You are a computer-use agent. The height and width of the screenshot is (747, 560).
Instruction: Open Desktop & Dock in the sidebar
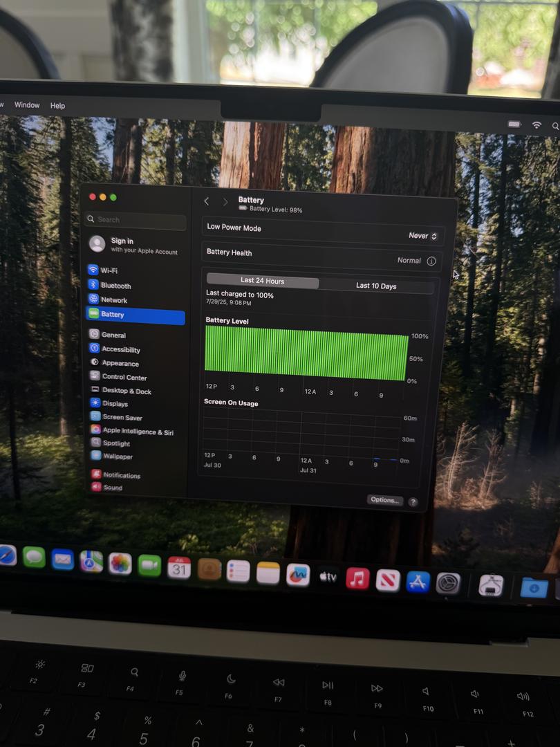[136, 391]
